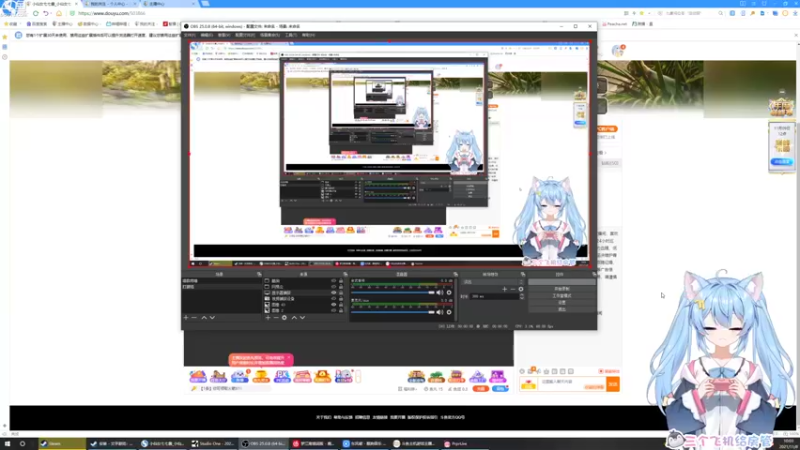The height and width of the screenshot is (450, 800).
Task: Reload the browser page
Action: tap(36, 13)
